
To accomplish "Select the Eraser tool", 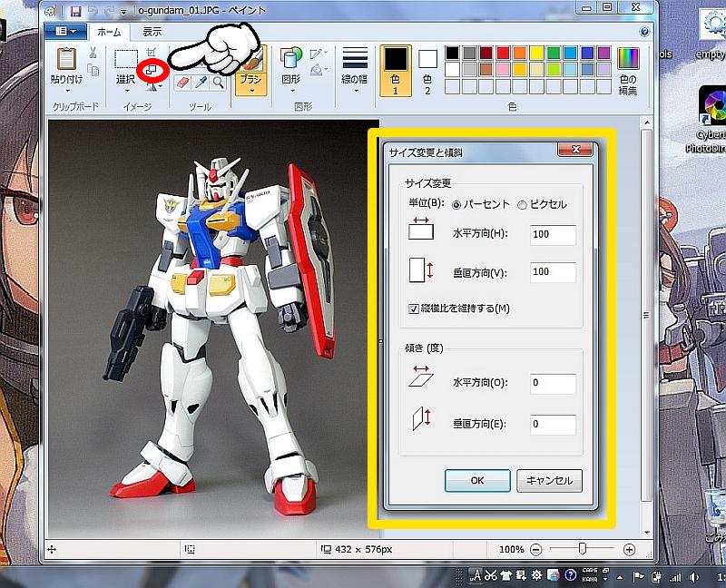I will [181, 83].
